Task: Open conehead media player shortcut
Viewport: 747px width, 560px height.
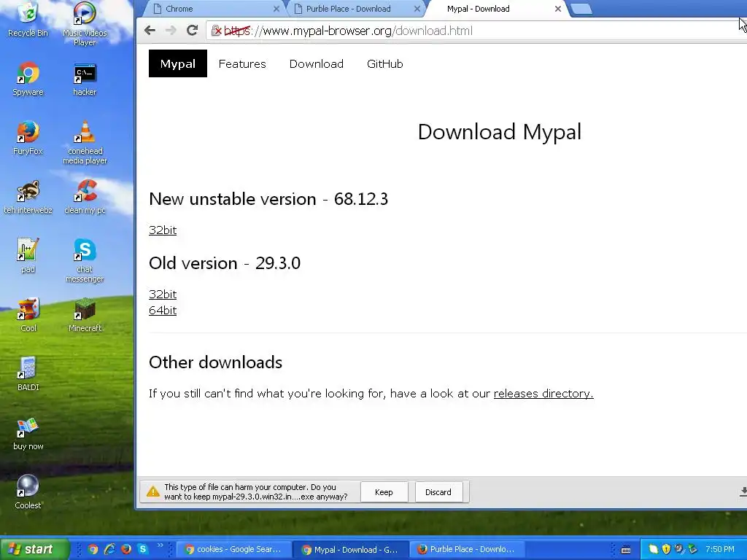Action: click(x=85, y=142)
